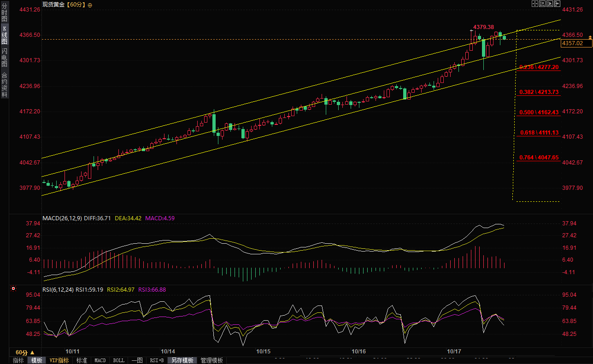Click the chart axis icon with play arrow

[549, 4]
